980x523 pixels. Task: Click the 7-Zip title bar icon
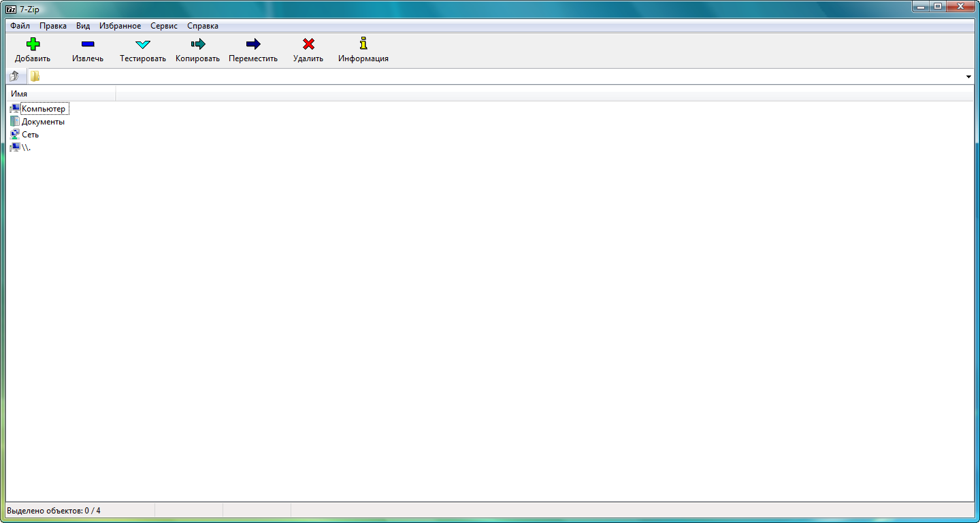[11, 10]
